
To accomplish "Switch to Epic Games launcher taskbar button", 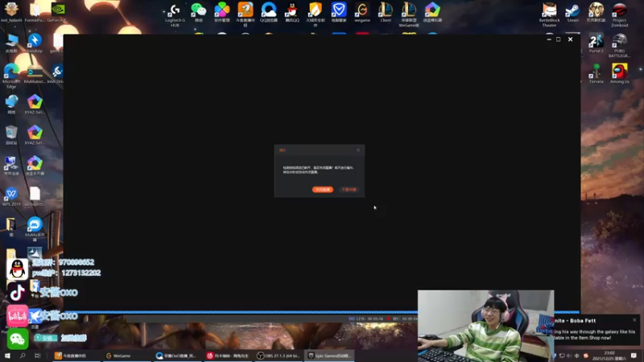I will 329,356.
